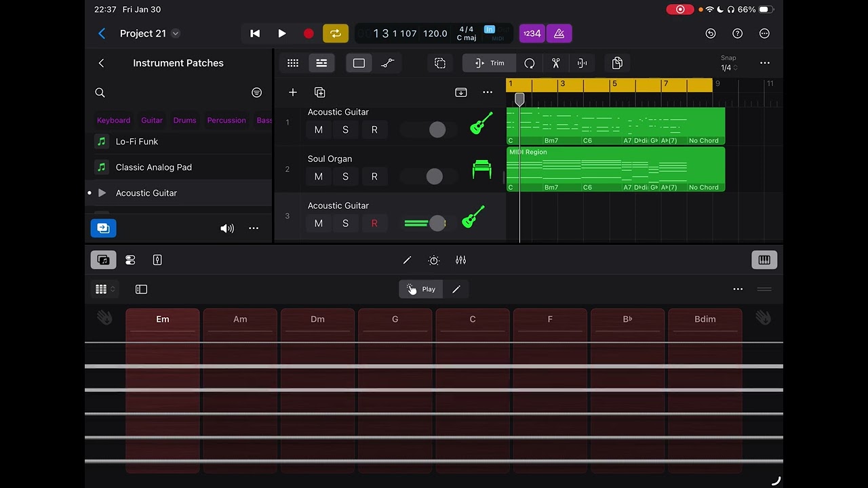Open the fader mixer button

(x=461, y=260)
